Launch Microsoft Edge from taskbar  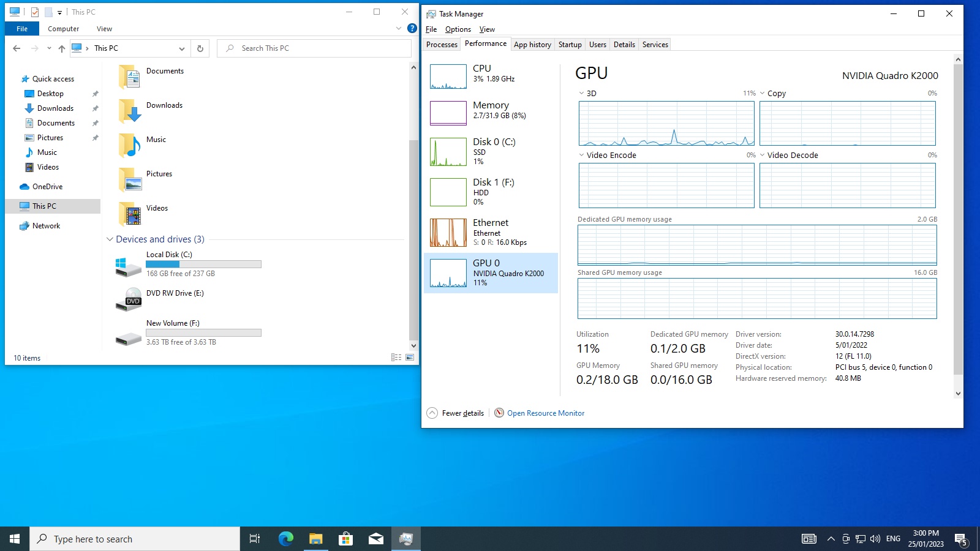[x=285, y=539]
